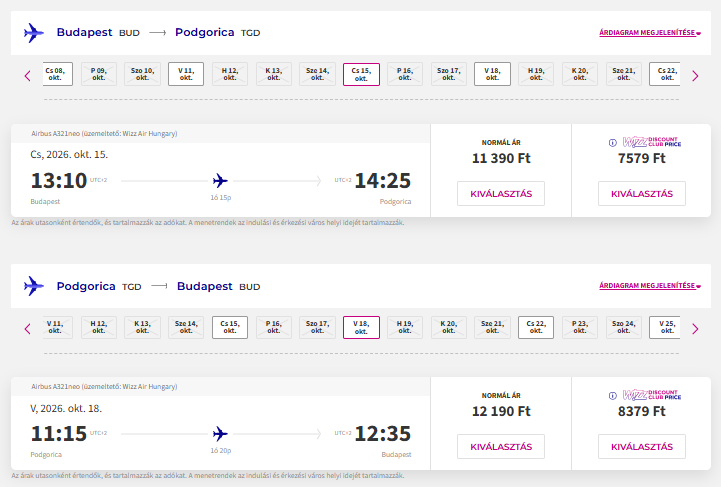Screen dimensions: 721x487
Task: Click the info icon beside return Wizz Discount Club
Action: tap(612, 395)
